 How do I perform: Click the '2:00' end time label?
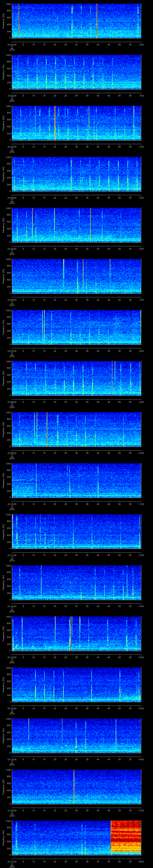[141, 44]
